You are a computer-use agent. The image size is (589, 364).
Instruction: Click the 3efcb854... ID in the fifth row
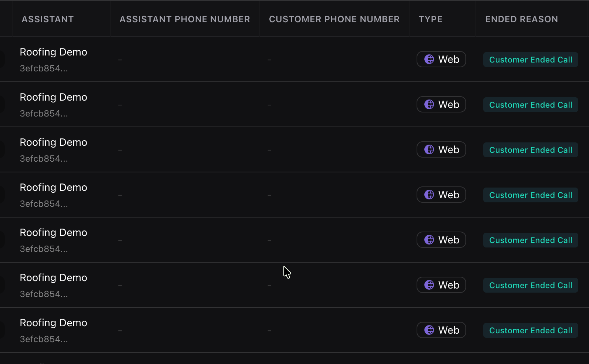pyautogui.click(x=44, y=249)
